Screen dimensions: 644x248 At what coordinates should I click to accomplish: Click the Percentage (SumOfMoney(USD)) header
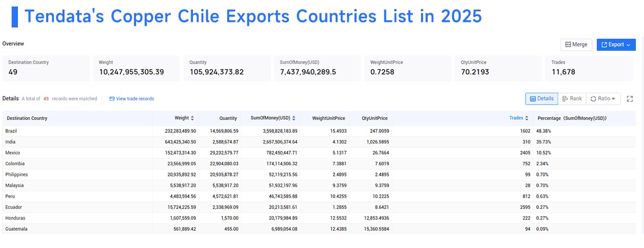point(572,118)
